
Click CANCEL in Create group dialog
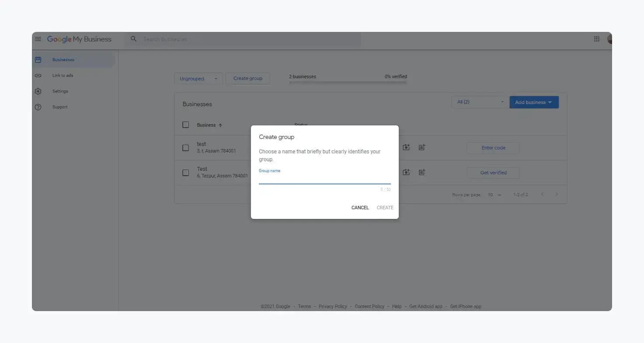(x=360, y=208)
